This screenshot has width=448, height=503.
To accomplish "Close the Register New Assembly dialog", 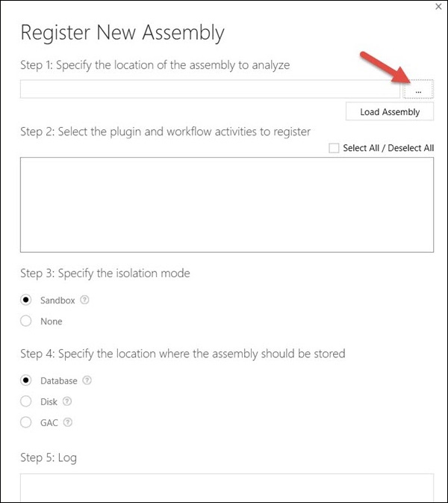I will pos(438,7).
